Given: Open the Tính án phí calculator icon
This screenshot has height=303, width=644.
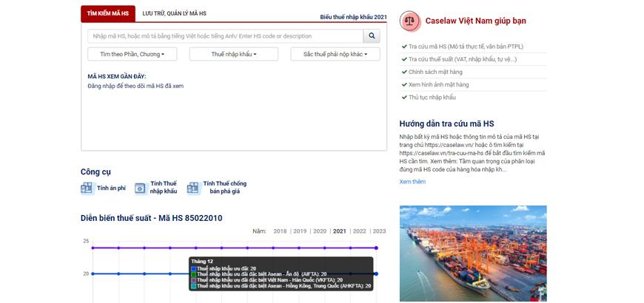Looking at the screenshot, I should click(87, 188).
